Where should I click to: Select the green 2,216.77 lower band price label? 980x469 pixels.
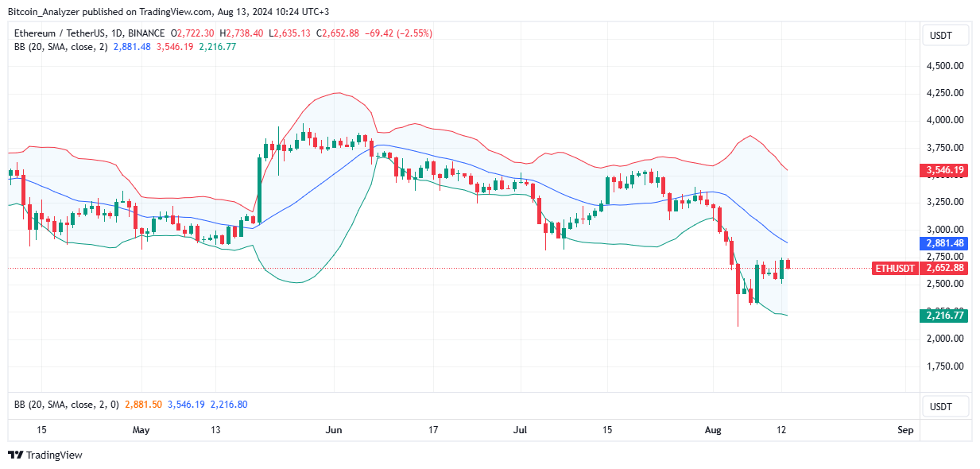click(943, 316)
